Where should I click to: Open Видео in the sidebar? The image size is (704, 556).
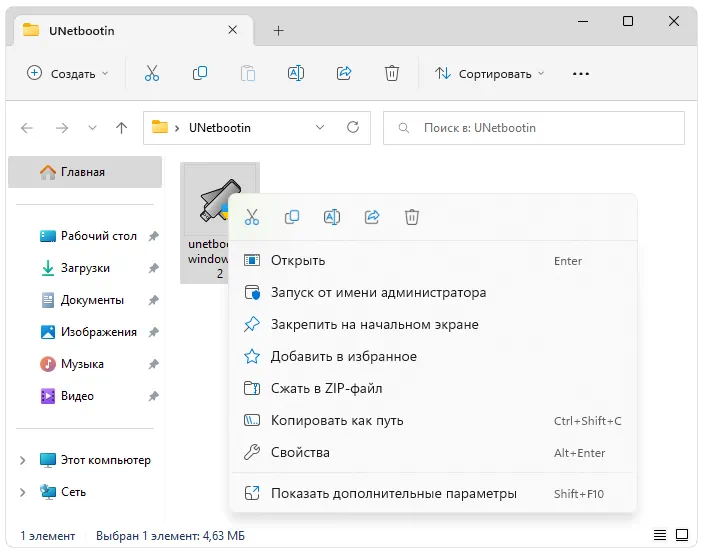click(x=67, y=396)
